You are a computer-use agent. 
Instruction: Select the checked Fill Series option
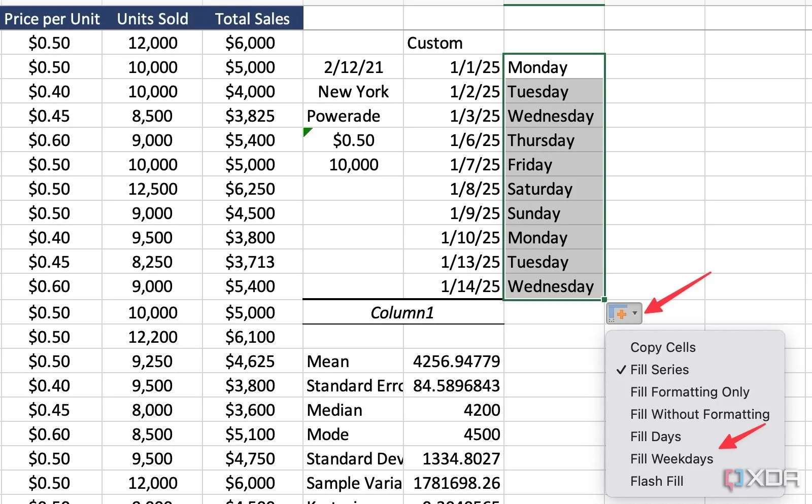659,370
